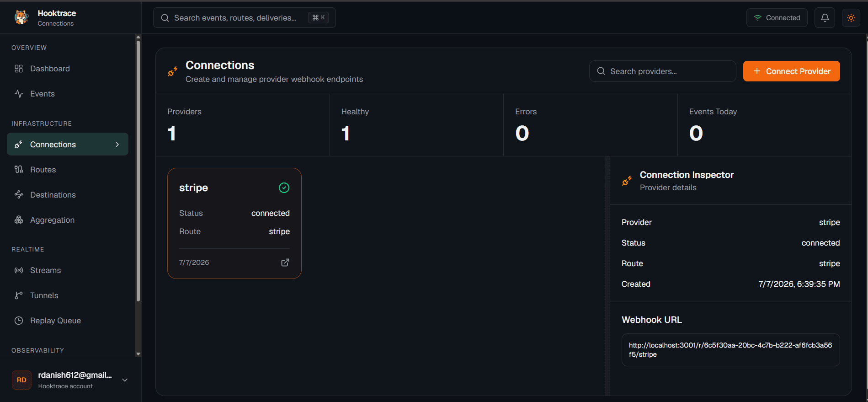Open Replay Queue
Image resolution: width=868 pixels, height=402 pixels.
[68, 321]
